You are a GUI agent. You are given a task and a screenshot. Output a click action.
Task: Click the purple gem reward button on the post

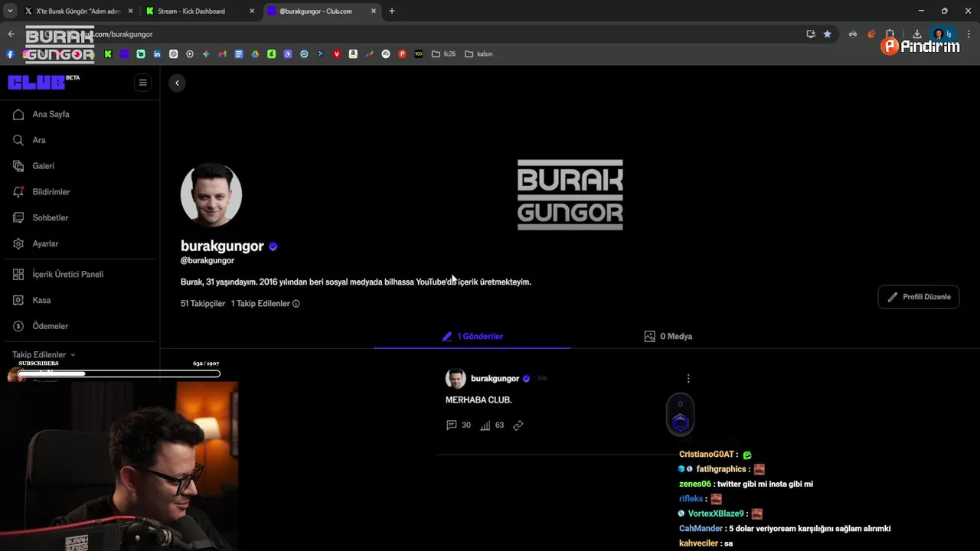(x=681, y=422)
